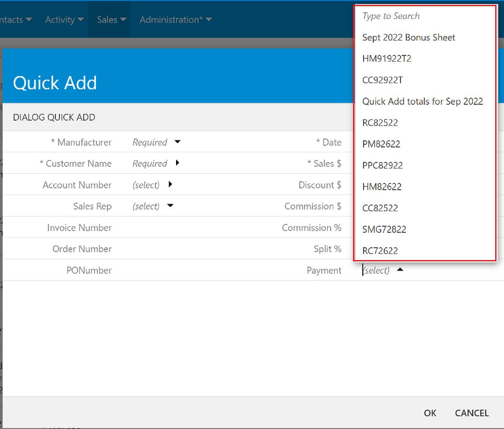Expand the Manufacturer dropdown arrow
This screenshot has width=504, height=429.
click(178, 142)
